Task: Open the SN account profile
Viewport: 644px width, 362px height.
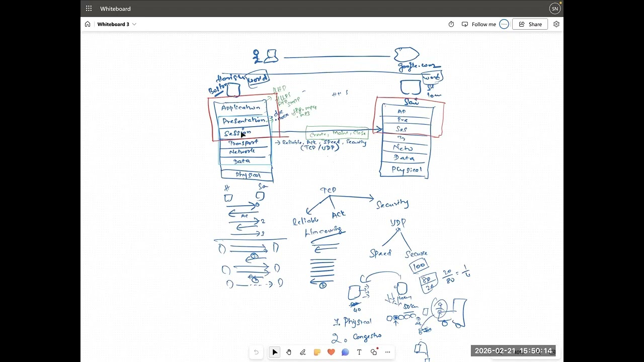Action: [555, 9]
